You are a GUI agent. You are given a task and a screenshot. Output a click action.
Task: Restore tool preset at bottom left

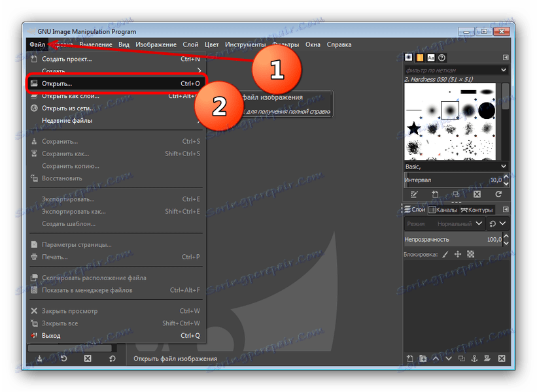click(63, 359)
